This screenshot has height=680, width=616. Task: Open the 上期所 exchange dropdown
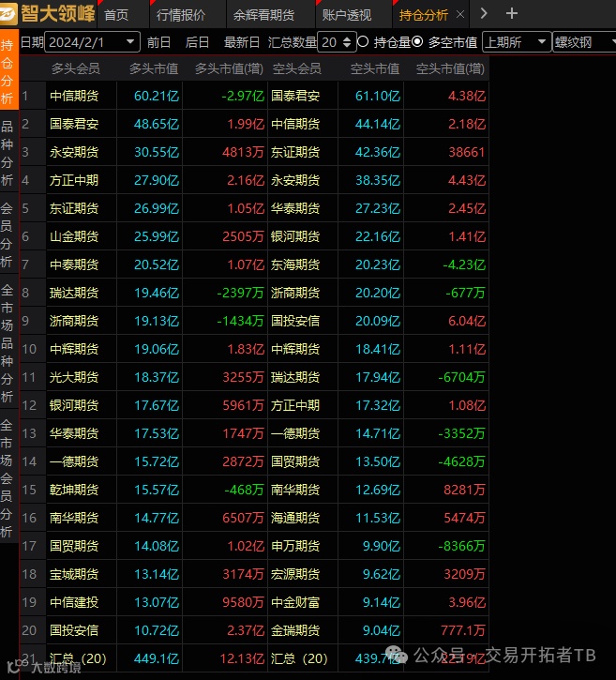tap(516, 42)
